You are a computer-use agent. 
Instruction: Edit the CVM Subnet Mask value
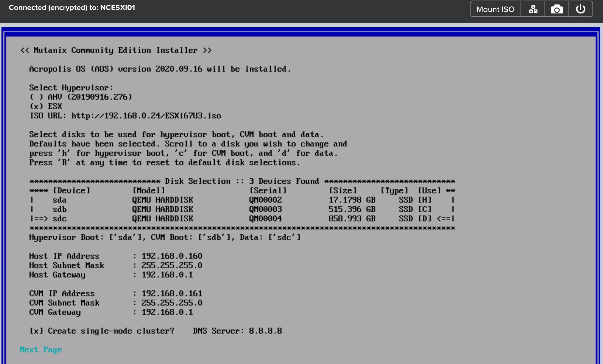(x=172, y=303)
